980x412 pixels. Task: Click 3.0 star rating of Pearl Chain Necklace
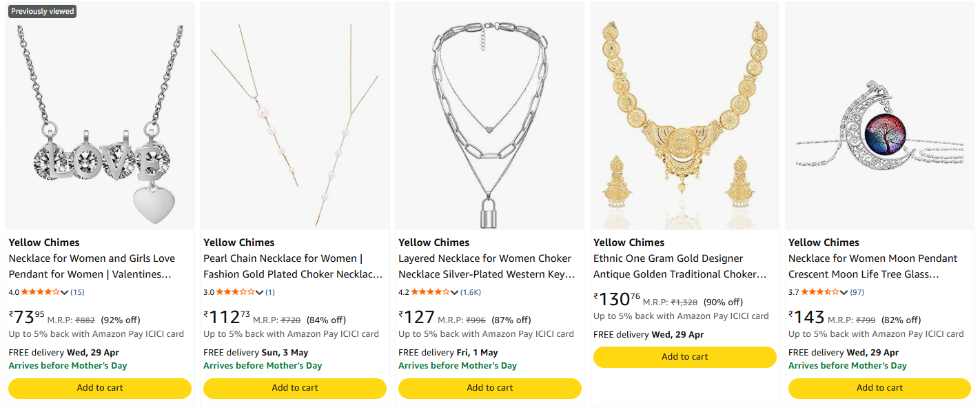235,292
